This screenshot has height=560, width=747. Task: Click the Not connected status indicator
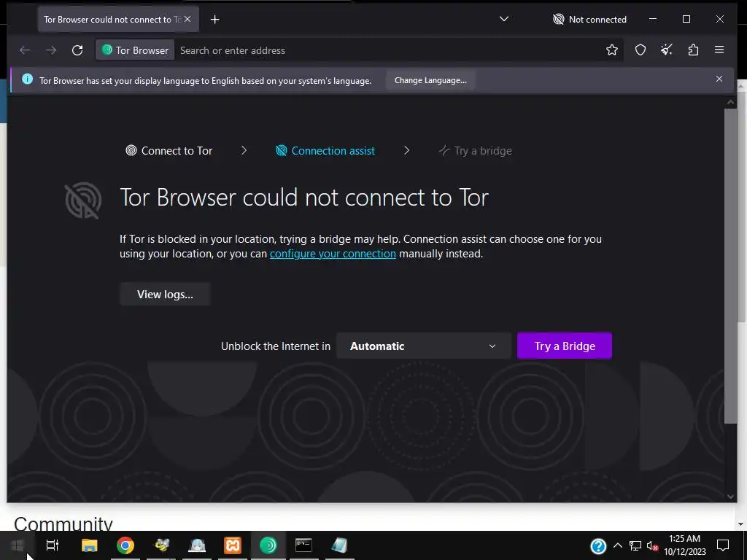pyautogui.click(x=589, y=20)
